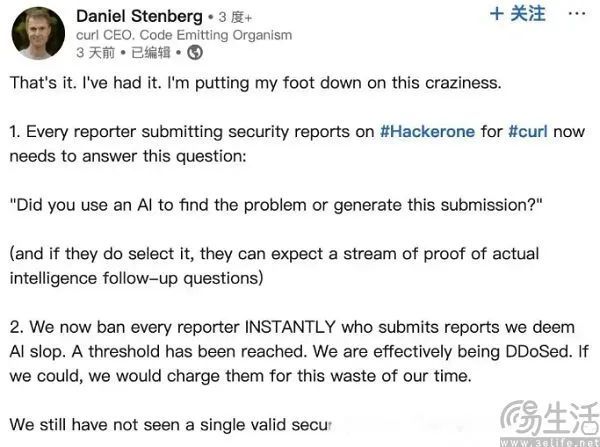The height and width of the screenshot is (447, 600).
Task: Follow Daniel Stenberg with 关注 button
Action: pos(518,14)
